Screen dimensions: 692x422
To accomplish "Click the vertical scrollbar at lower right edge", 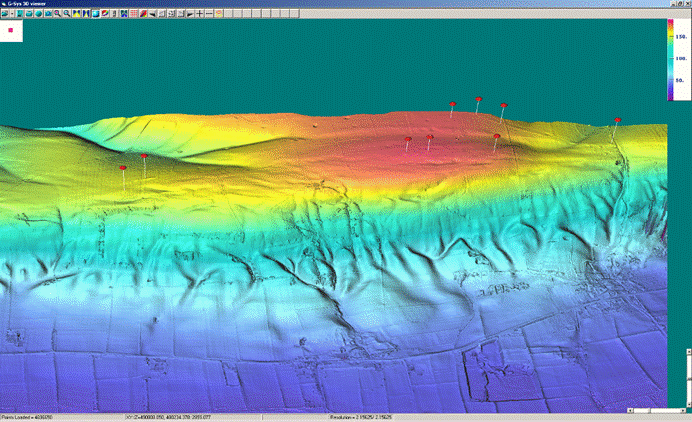I will (687, 380).
